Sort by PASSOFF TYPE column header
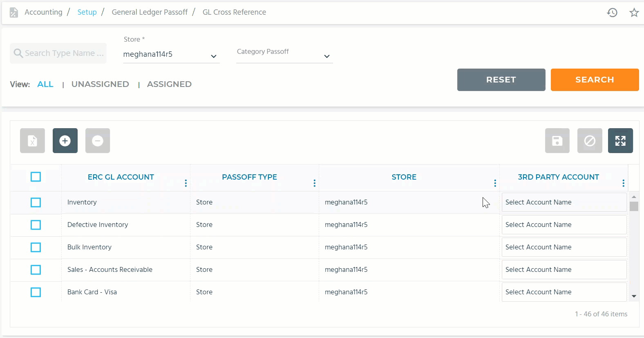The width and height of the screenshot is (644, 338). (x=249, y=177)
